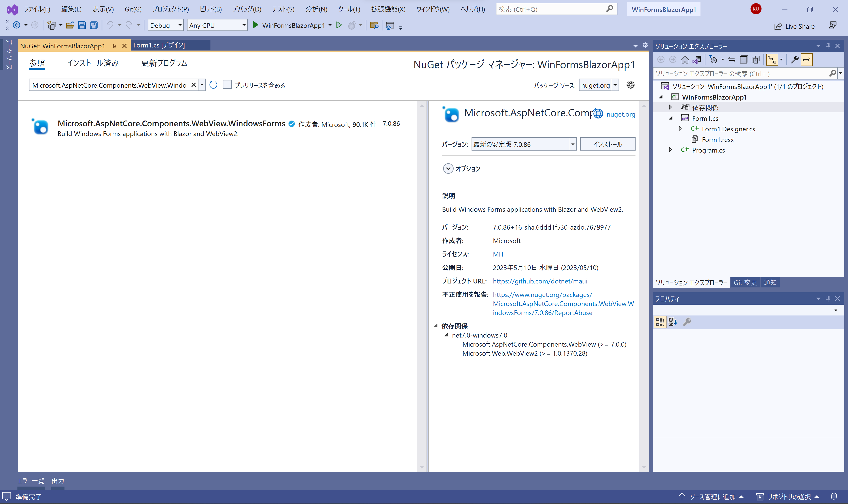Click Solution Explorer home icon

(685, 60)
